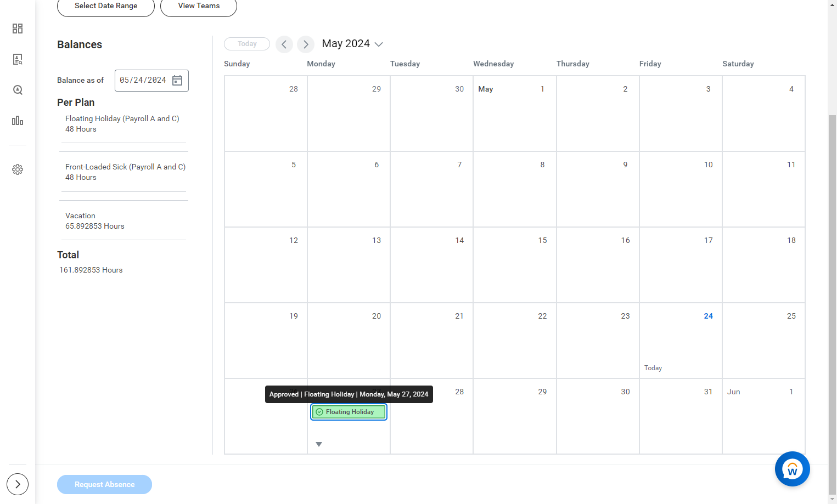Open the dashboard grid icon in sidebar

(18, 29)
